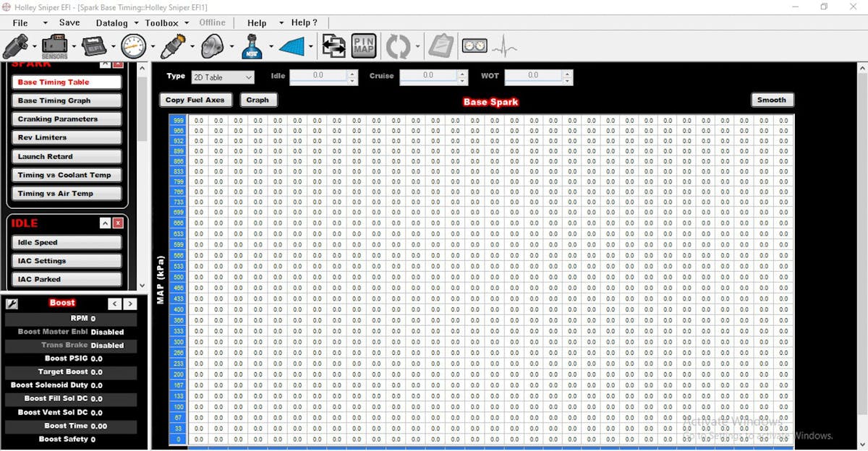Image resolution: width=868 pixels, height=451 pixels.
Task: Click the WOT timing value field
Action: click(x=533, y=76)
